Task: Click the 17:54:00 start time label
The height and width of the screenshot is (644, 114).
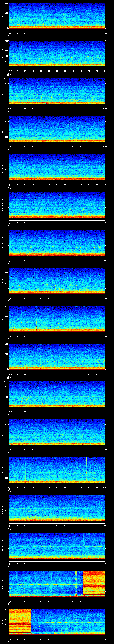Action: pos(9,412)
